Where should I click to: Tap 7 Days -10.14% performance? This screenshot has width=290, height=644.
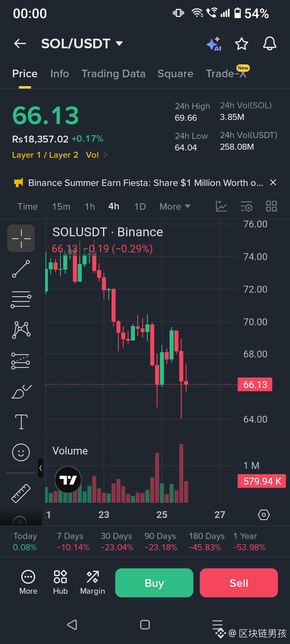pos(73,541)
